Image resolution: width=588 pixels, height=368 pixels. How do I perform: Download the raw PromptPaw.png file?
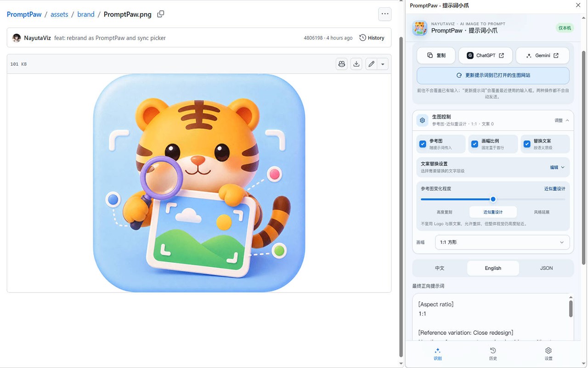[x=356, y=64]
